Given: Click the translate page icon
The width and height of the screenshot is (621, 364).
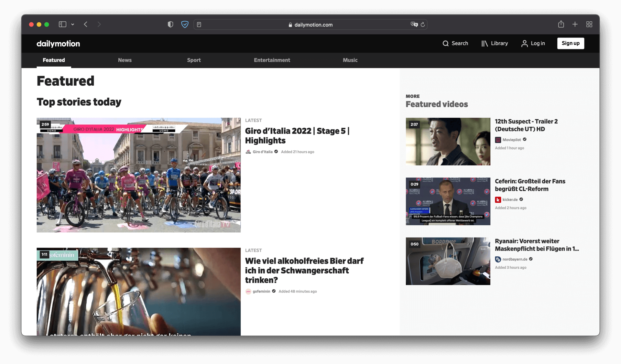Looking at the screenshot, I should [x=414, y=24].
